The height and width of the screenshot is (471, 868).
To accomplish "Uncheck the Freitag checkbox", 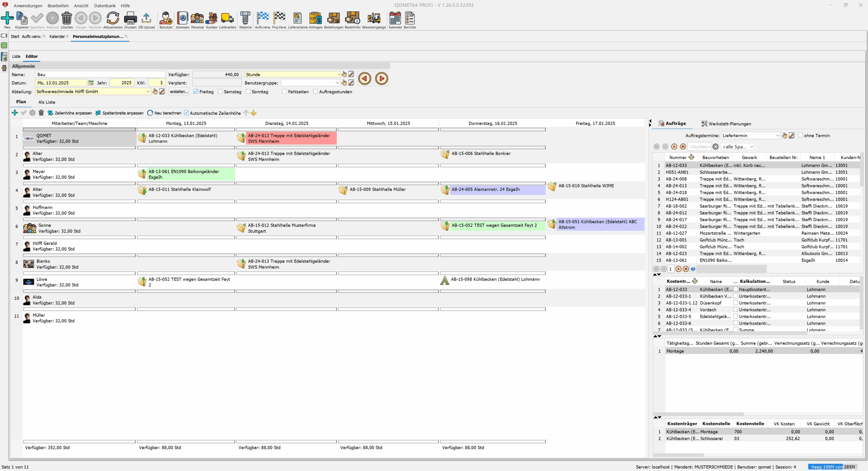I will pyautogui.click(x=196, y=91).
